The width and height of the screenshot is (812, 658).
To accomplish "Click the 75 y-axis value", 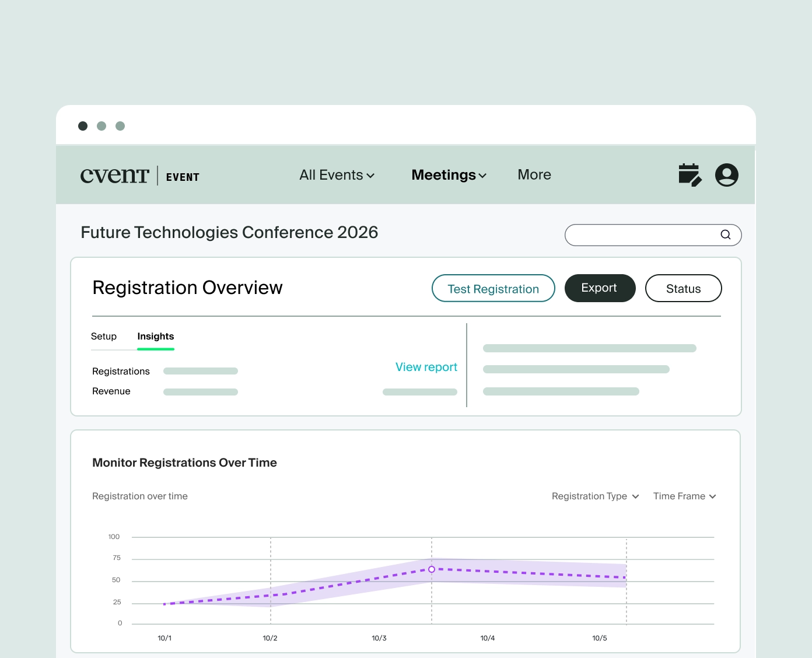I will (117, 558).
